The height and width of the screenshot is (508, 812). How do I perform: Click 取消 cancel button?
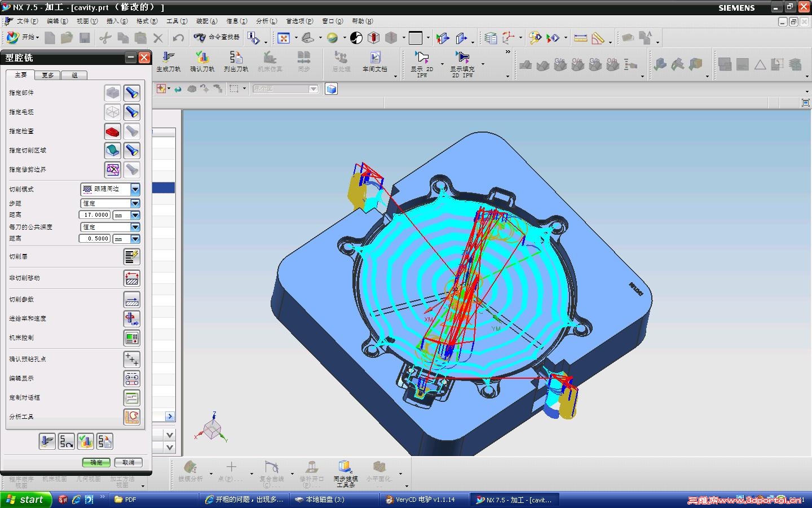[x=129, y=462]
